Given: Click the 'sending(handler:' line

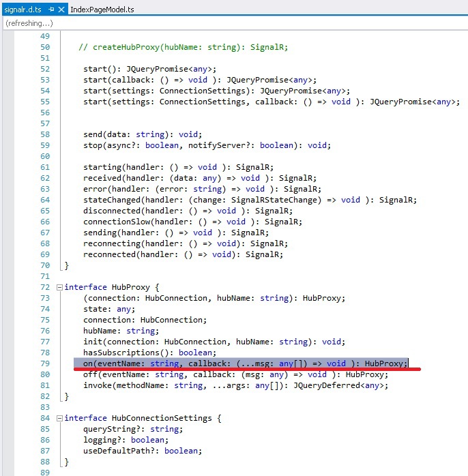Looking at the screenshot, I should tap(176, 233).
